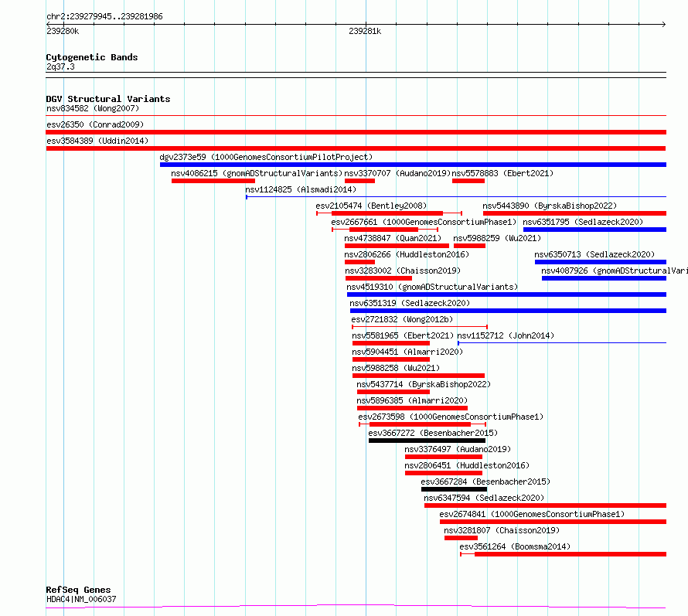
Task: Click the blue bar under nsv6351795
Action: pyautogui.click(x=594, y=230)
